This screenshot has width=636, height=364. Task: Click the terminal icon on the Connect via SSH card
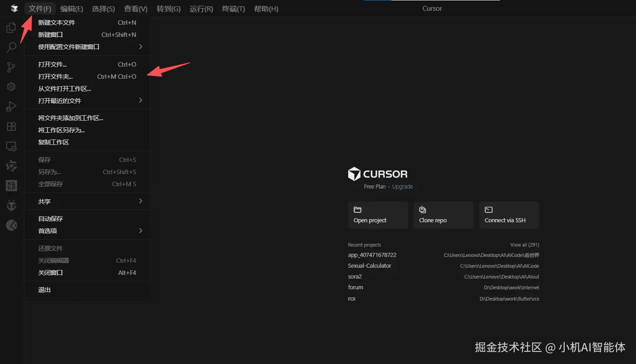[489, 210]
